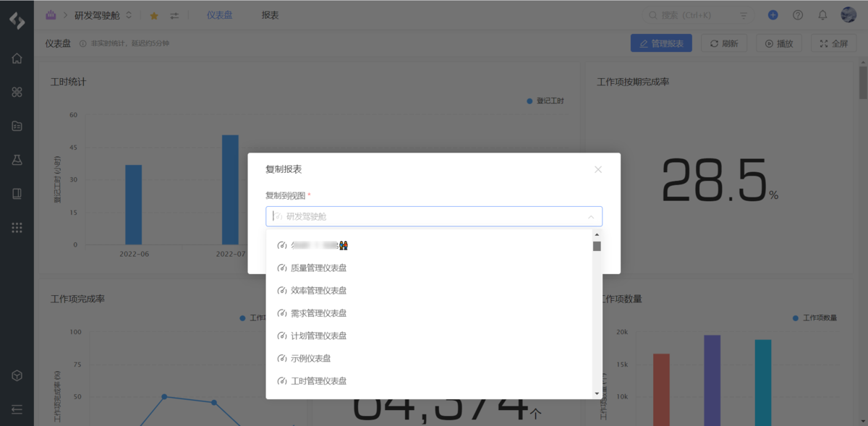
Task: Open the cube icon near sidebar bottom
Action: point(17,376)
